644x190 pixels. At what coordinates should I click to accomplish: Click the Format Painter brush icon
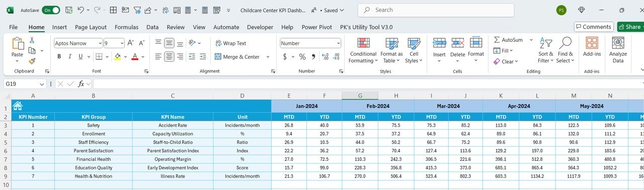[32, 61]
